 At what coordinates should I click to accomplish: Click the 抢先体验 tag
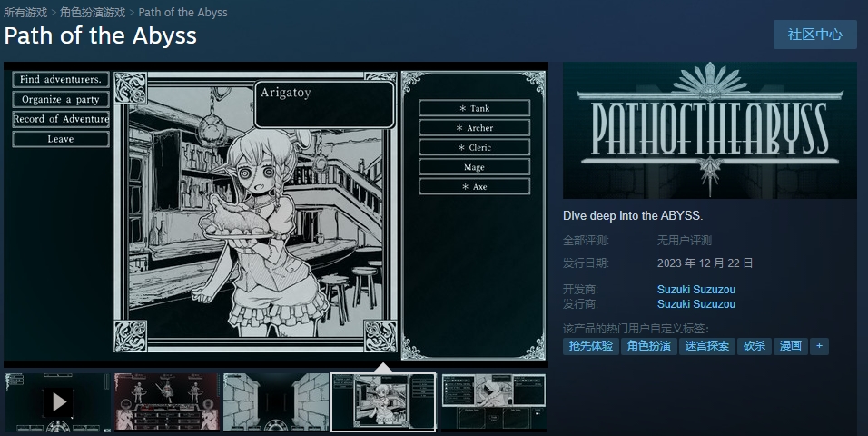pyautogui.click(x=591, y=346)
